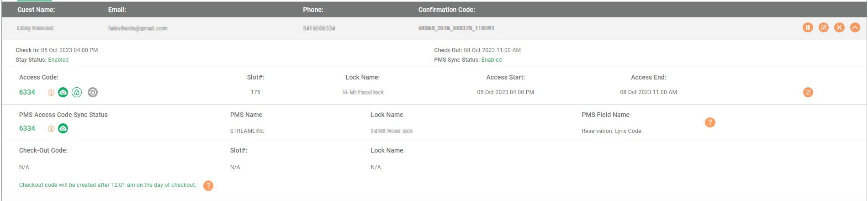Open help about checkout code creation
This screenshot has width=868, height=201.
(x=208, y=185)
